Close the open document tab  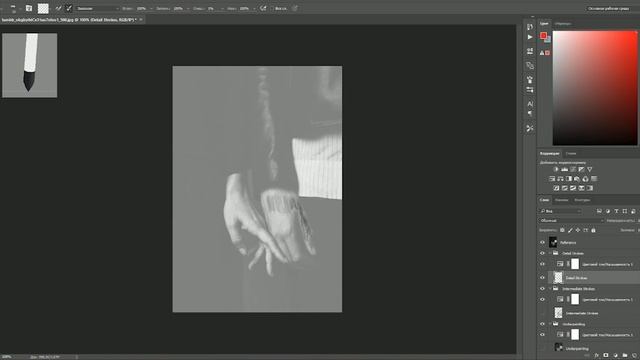click(x=141, y=19)
